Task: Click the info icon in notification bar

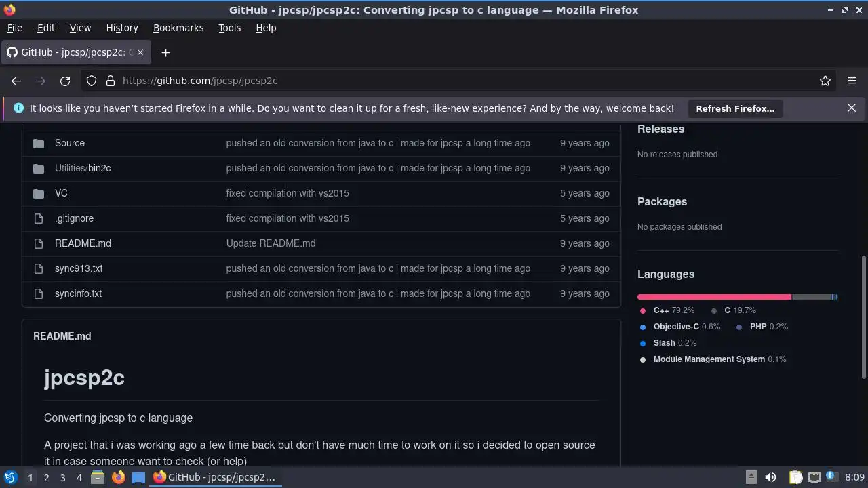Action: tap(18, 108)
